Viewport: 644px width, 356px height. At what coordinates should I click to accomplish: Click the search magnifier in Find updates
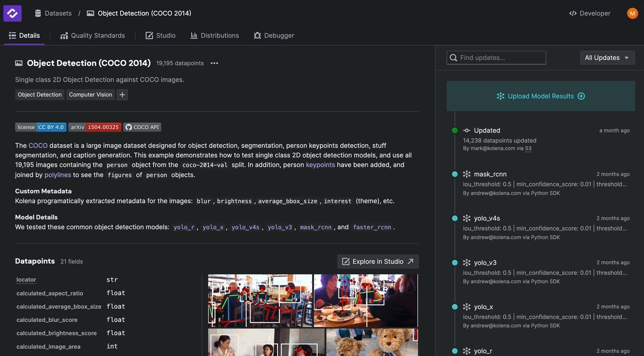click(453, 57)
